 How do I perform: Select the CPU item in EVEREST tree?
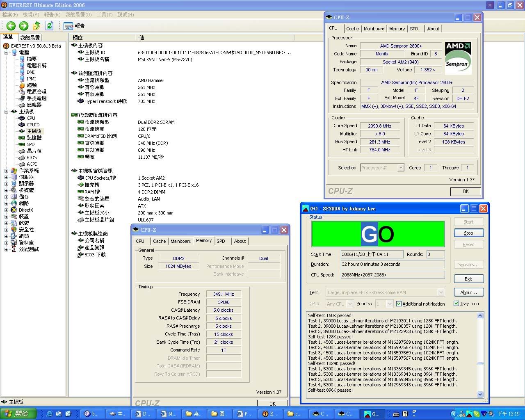31,118
